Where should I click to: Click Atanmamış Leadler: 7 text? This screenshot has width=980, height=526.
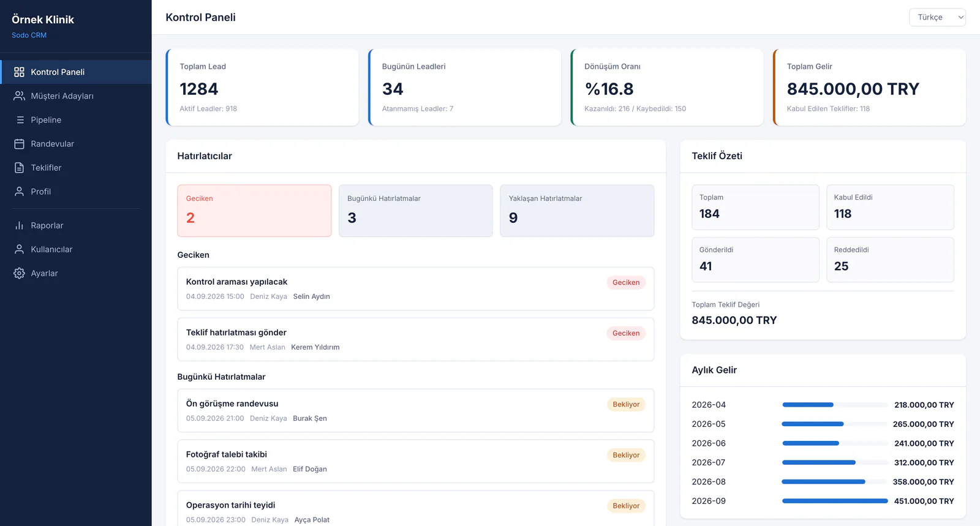tap(418, 108)
